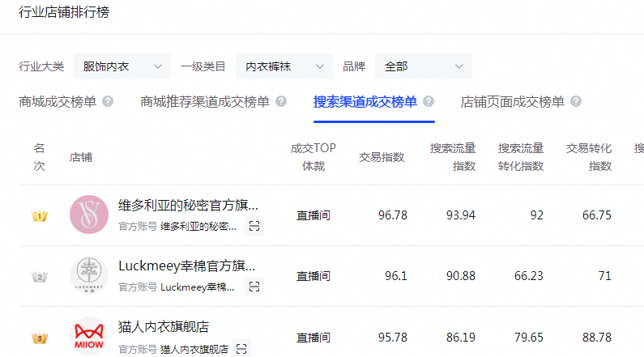Screen dimensions: 644x357
Task: Click scan icon in 猫人内衣旗舰店 row
Action: [241, 349]
